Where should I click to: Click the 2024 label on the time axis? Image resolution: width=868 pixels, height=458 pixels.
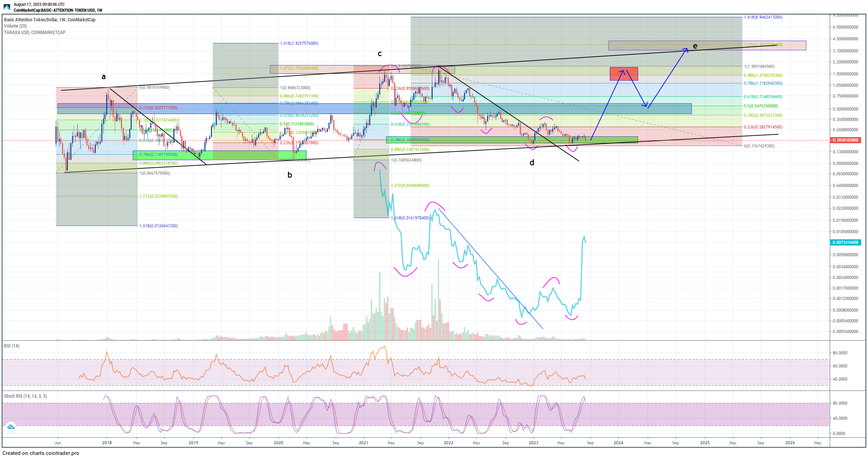pyautogui.click(x=618, y=443)
